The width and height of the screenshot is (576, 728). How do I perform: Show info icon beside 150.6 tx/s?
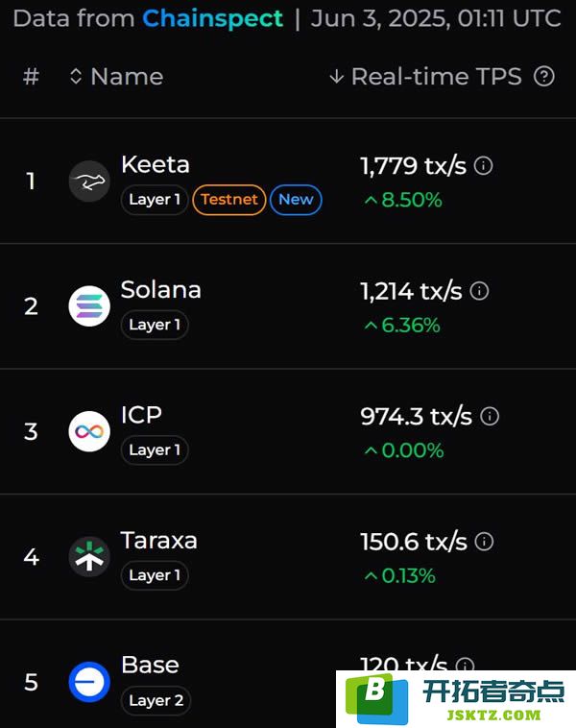point(484,542)
